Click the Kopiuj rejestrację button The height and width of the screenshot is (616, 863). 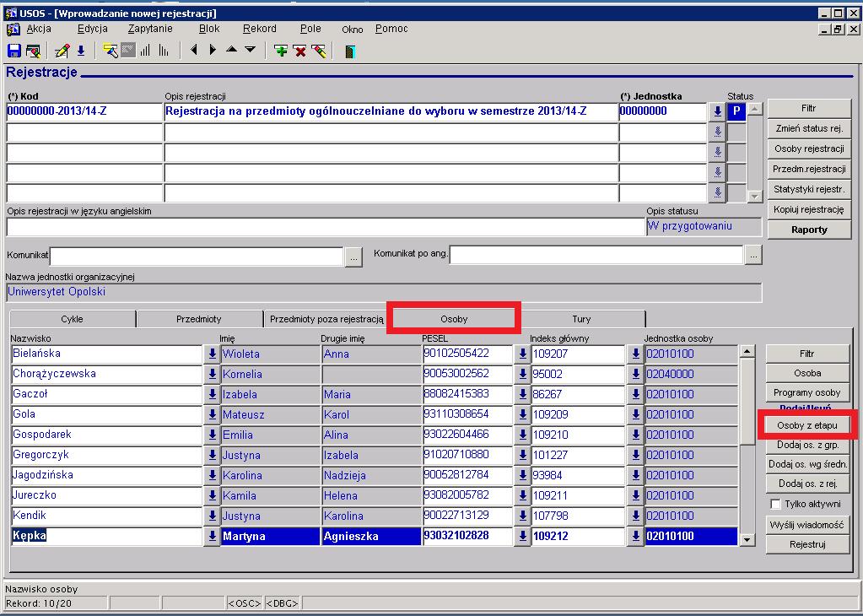808,210
